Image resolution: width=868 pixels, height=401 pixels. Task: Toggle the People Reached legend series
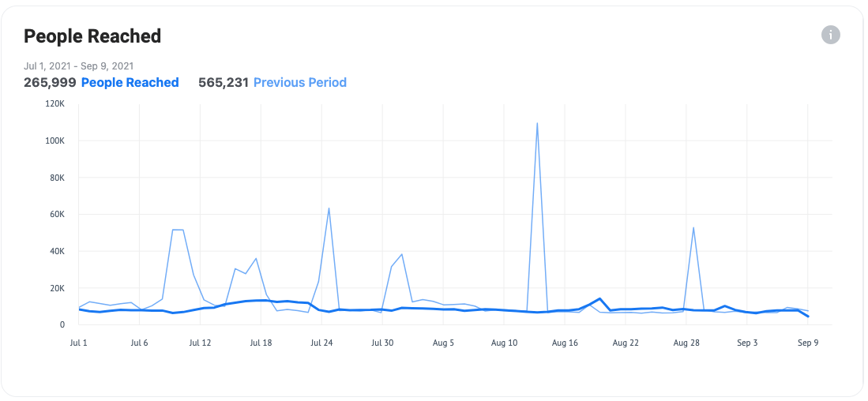point(130,82)
